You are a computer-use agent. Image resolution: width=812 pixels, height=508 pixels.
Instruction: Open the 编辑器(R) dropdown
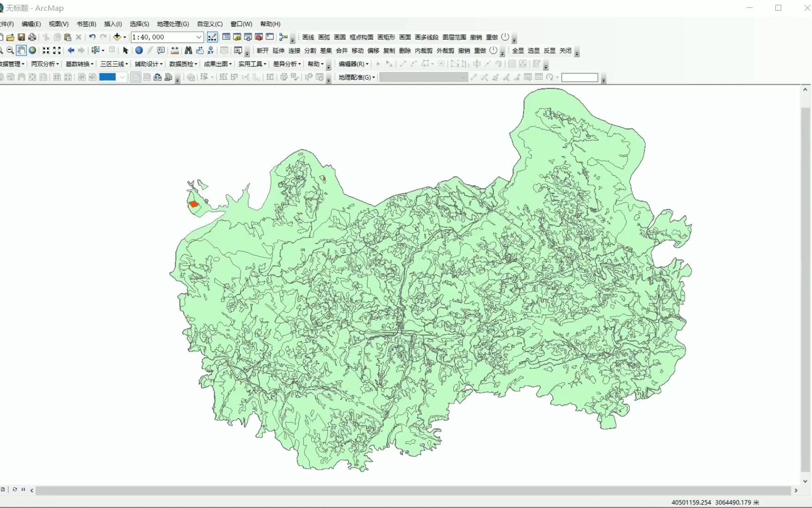(354, 64)
